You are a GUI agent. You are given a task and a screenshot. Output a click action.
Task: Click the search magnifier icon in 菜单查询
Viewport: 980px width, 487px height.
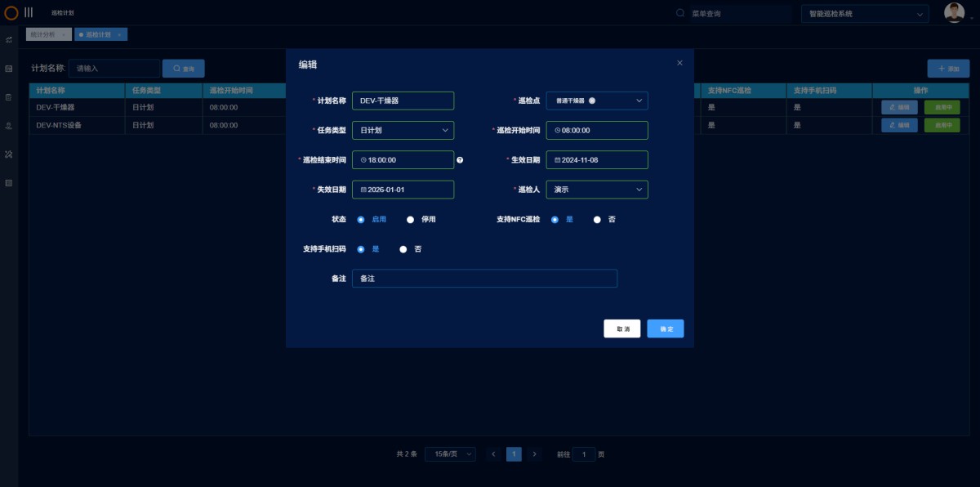[679, 13]
